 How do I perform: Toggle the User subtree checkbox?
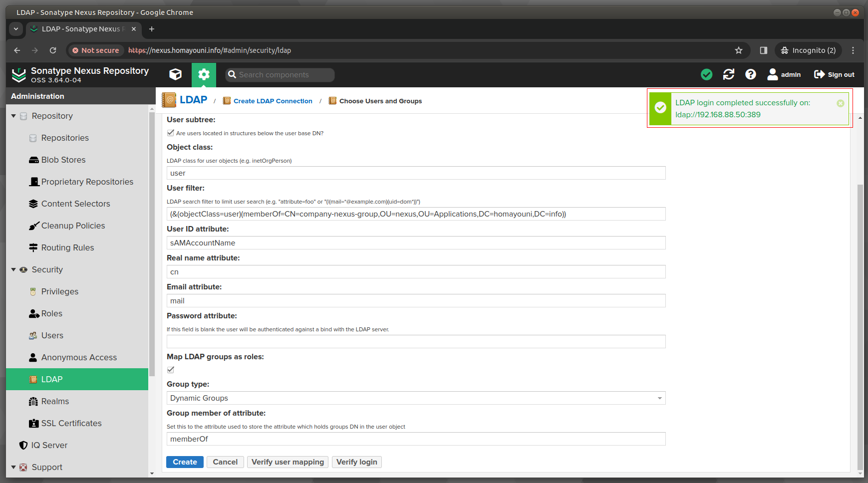[171, 133]
